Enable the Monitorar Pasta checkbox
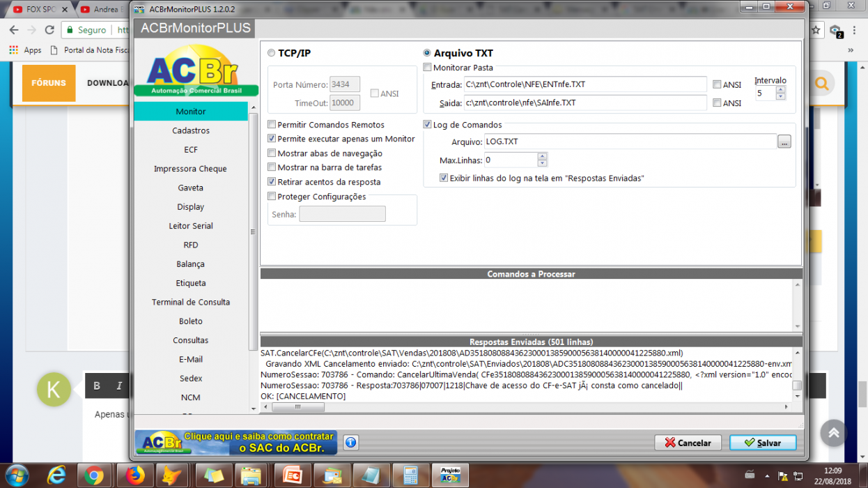 pyautogui.click(x=428, y=68)
